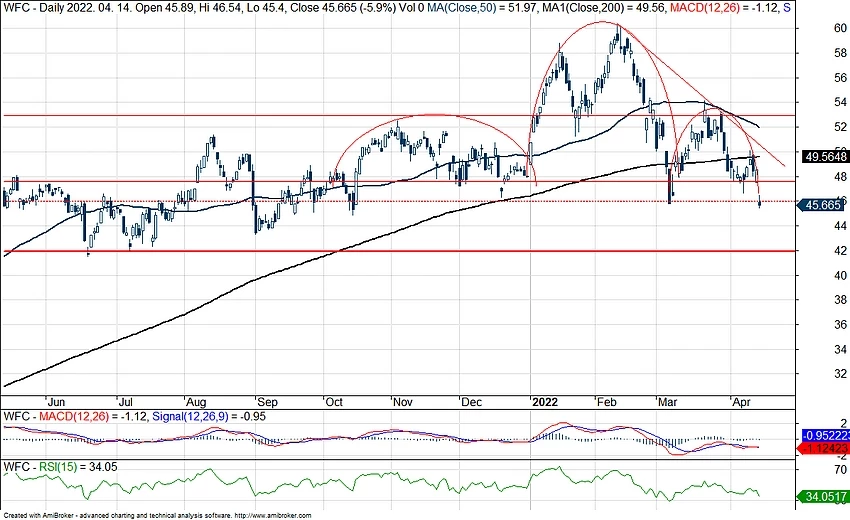Open the http://www.amibroker.com footer link
The width and height of the screenshot is (850, 520).
[x=273, y=516]
